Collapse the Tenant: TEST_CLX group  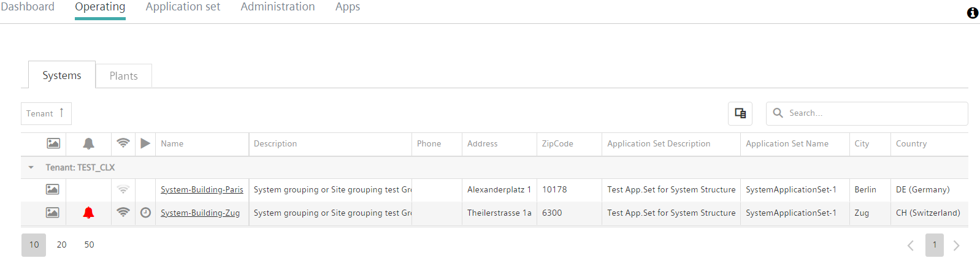tap(31, 167)
